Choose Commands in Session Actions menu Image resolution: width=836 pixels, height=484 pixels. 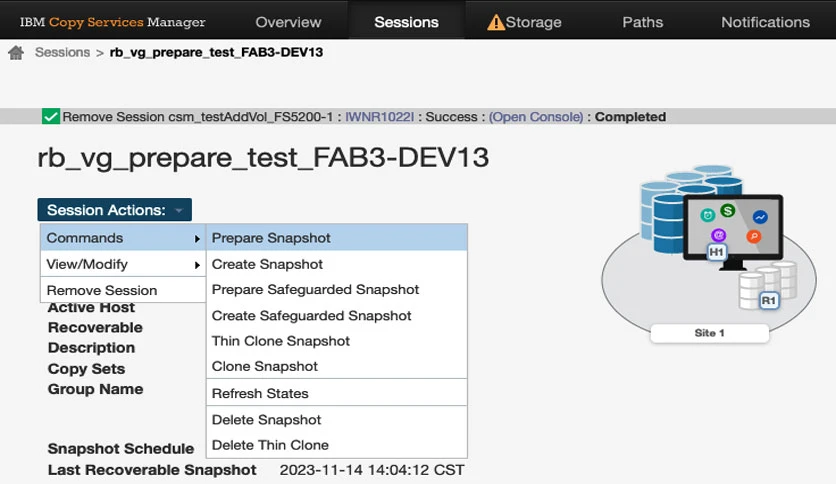[123, 238]
